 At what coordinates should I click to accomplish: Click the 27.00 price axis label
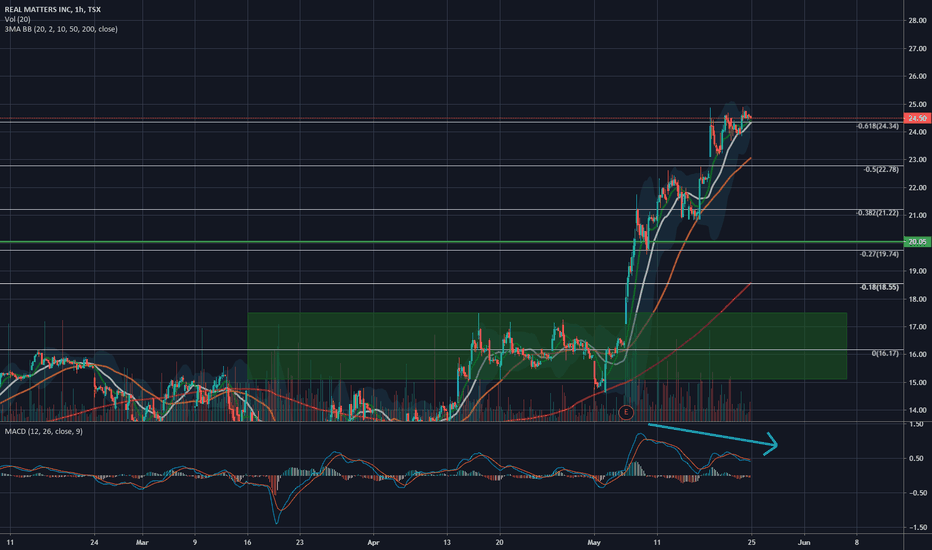(x=918, y=49)
